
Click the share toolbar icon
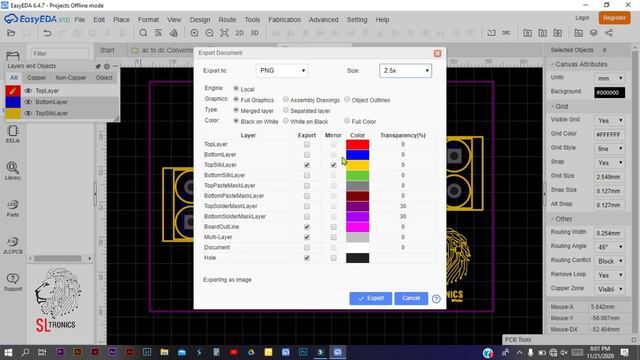[x=609, y=33]
